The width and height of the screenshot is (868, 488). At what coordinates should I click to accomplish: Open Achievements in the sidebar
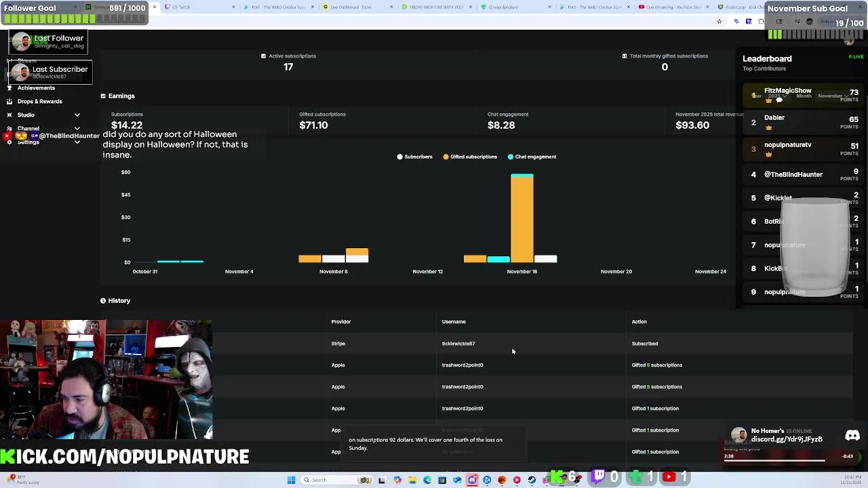pos(36,88)
